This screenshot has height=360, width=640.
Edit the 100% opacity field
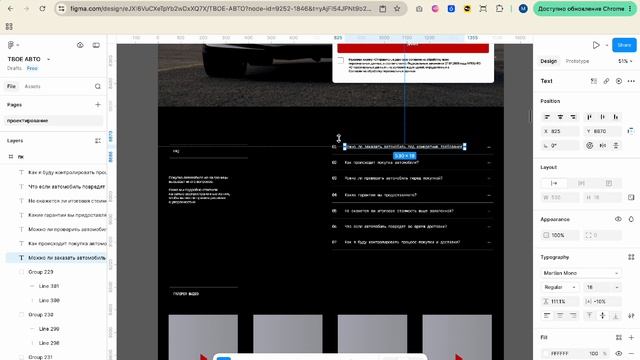coord(560,236)
